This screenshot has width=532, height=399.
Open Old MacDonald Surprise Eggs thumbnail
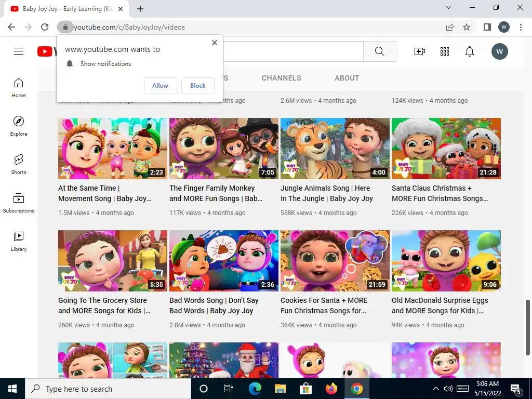[x=446, y=261]
